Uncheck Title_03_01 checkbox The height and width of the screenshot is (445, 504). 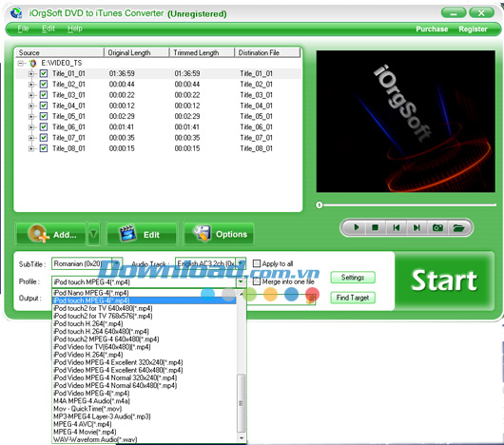[44, 95]
